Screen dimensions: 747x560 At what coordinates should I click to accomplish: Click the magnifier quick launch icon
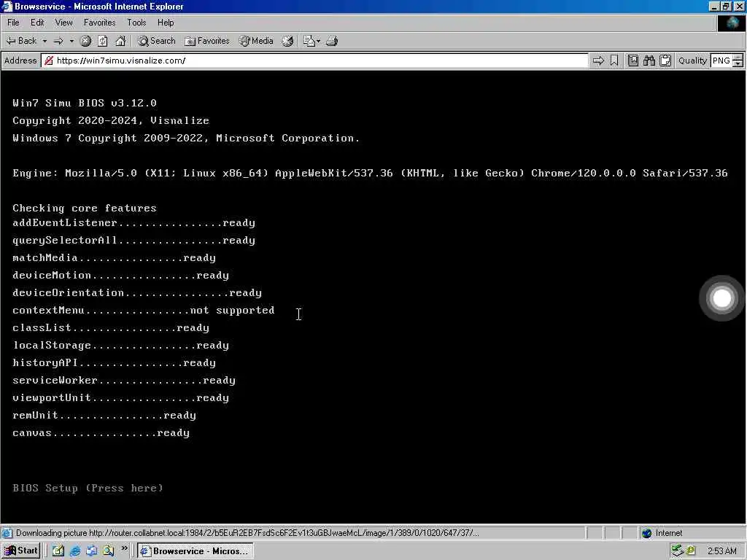tap(109, 551)
